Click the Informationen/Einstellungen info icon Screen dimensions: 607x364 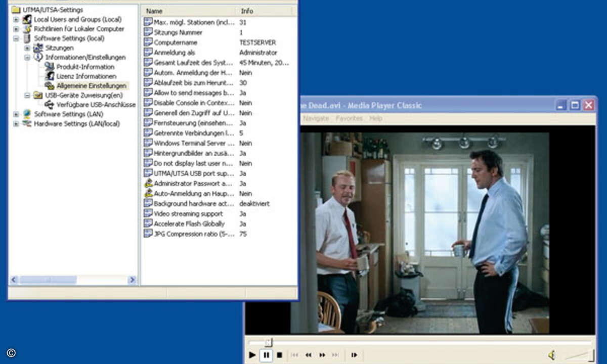click(38, 57)
